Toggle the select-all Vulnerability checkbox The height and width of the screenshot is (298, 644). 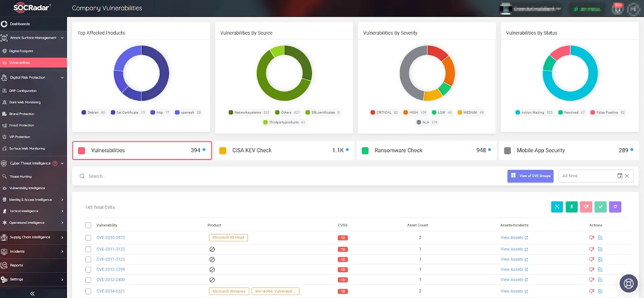click(x=88, y=226)
